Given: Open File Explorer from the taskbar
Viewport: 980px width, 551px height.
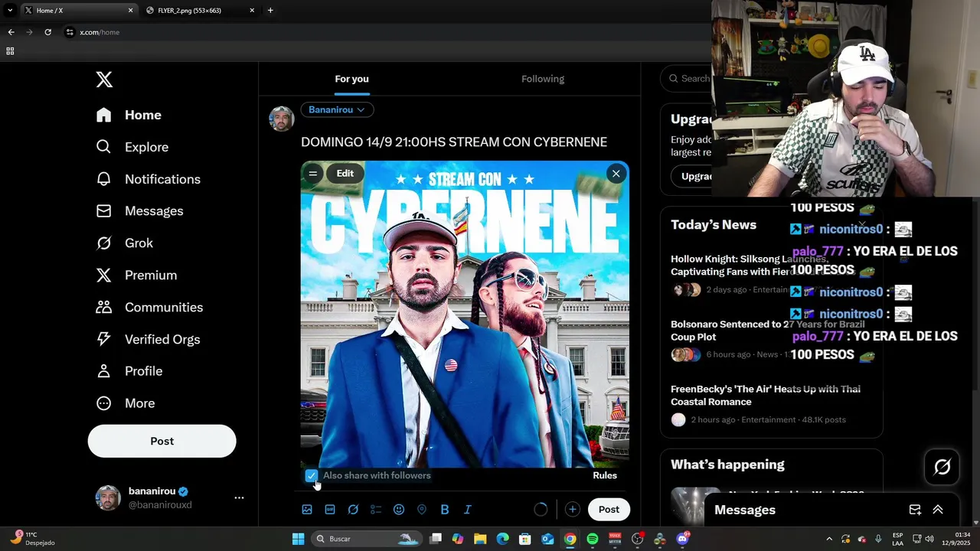Looking at the screenshot, I should click(480, 539).
